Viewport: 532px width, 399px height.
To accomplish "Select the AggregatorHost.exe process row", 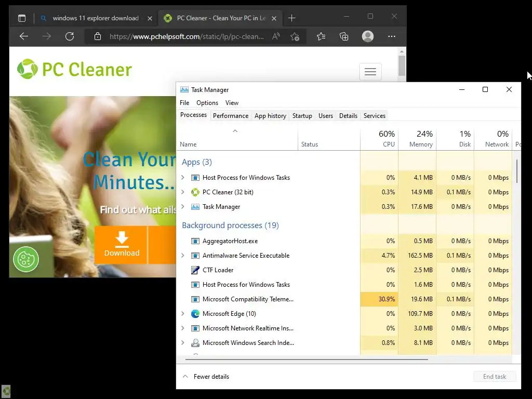I will [x=344, y=241].
